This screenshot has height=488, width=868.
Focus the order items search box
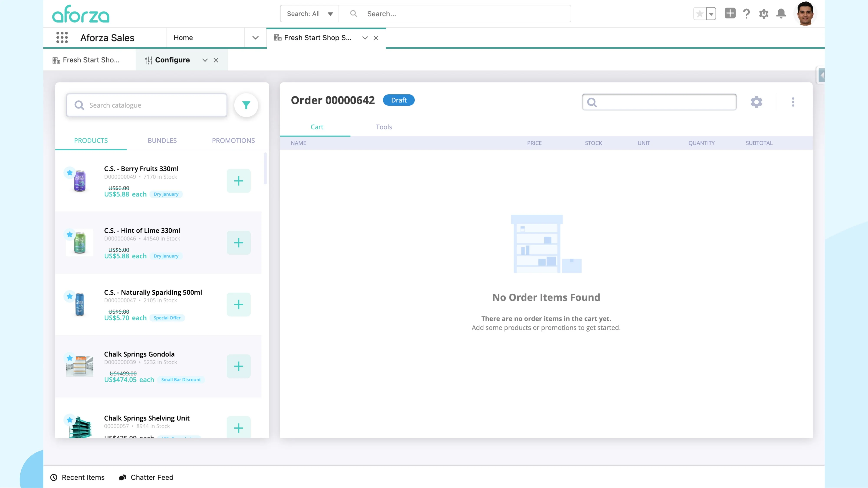659,102
